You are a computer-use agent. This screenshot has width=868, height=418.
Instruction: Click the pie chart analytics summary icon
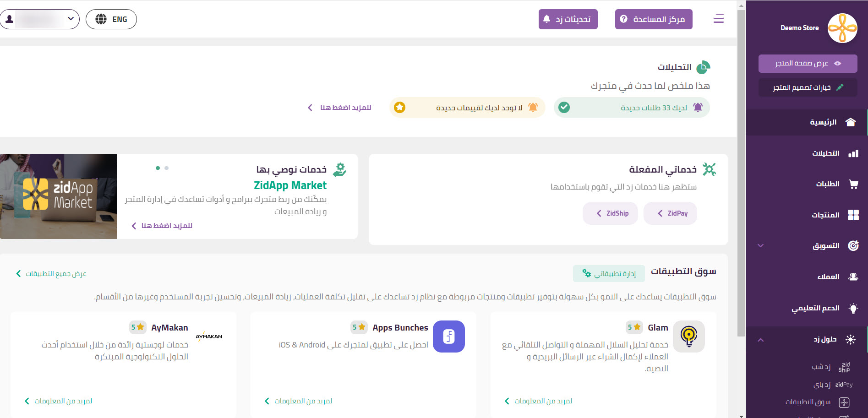pyautogui.click(x=703, y=67)
